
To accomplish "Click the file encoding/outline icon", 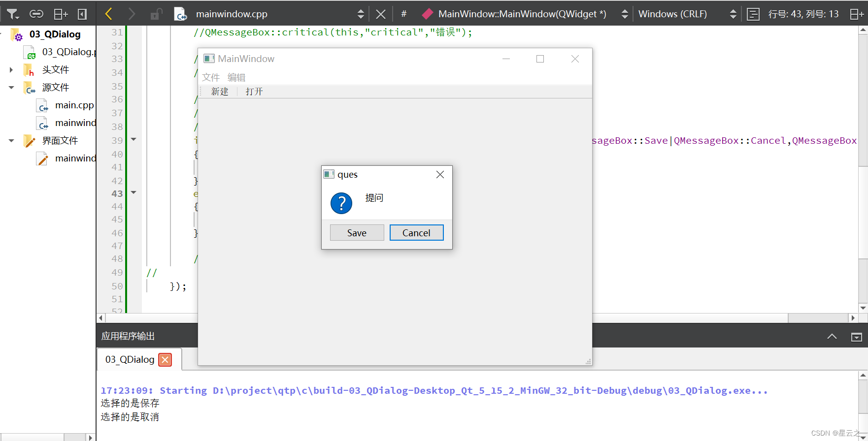I will [753, 14].
